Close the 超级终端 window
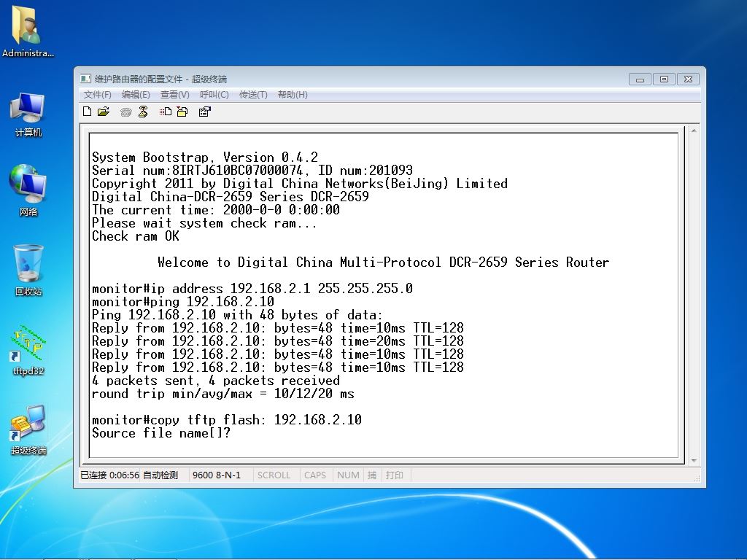Screen dimensions: 747x560 point(688,79)
